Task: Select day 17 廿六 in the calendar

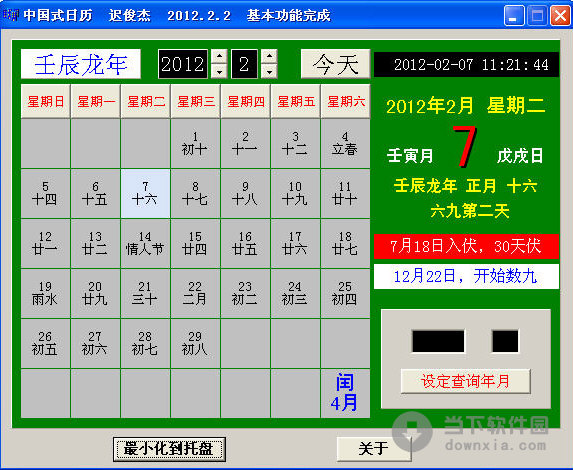Action: (296, 244)
